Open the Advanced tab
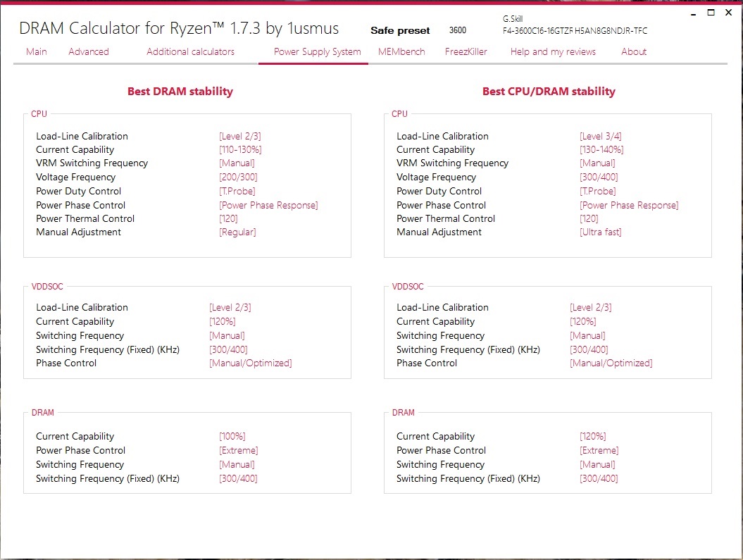 [x=89, y=51]
